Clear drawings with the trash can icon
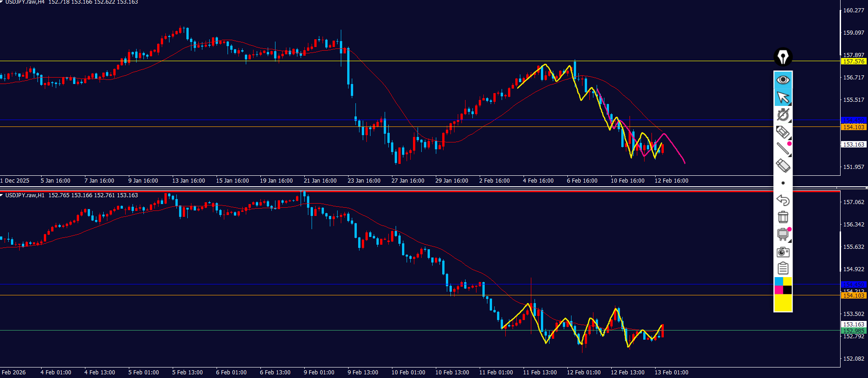This screenshot has height=378, width=868. click(783, 217)
